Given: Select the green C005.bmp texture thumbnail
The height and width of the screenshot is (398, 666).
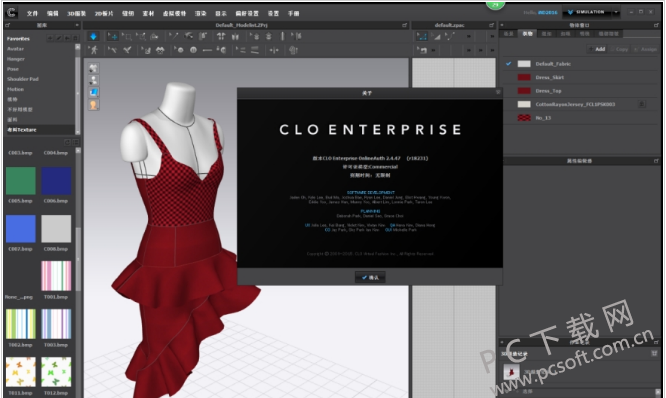Looking at the screenshot, I should click(x=20, y=181).
